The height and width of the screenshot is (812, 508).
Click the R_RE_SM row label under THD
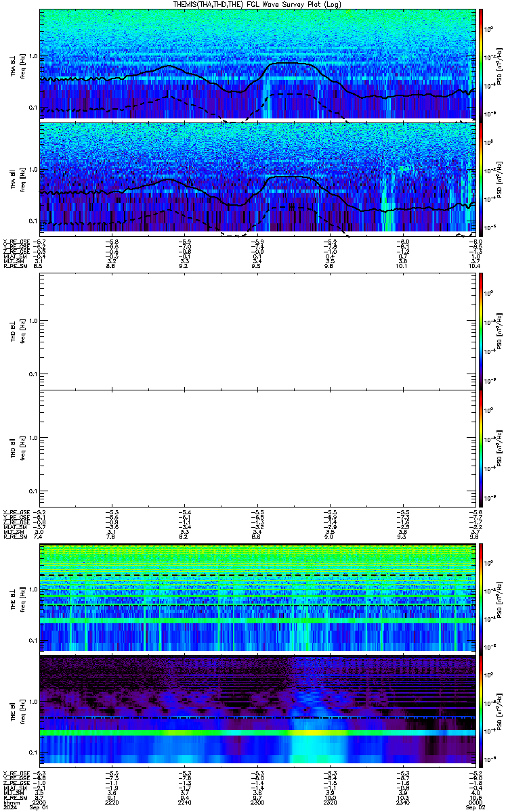(x=15, y=536)
